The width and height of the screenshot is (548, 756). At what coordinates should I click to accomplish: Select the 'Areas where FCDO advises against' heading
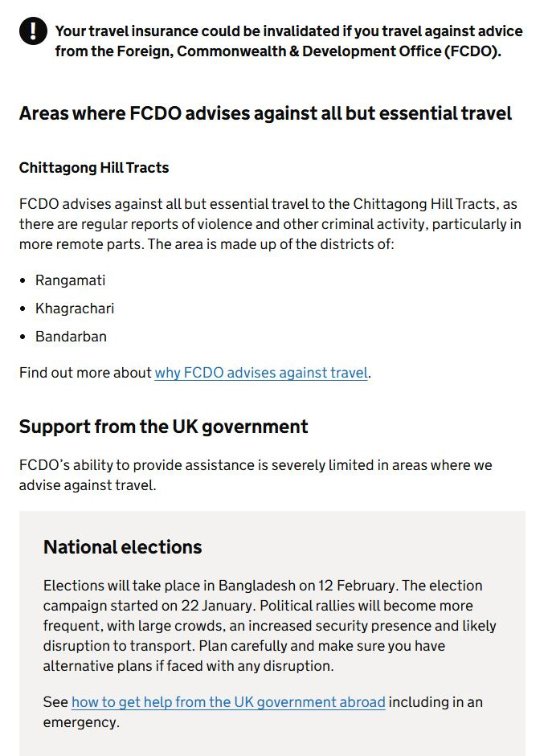click(265, 113)
